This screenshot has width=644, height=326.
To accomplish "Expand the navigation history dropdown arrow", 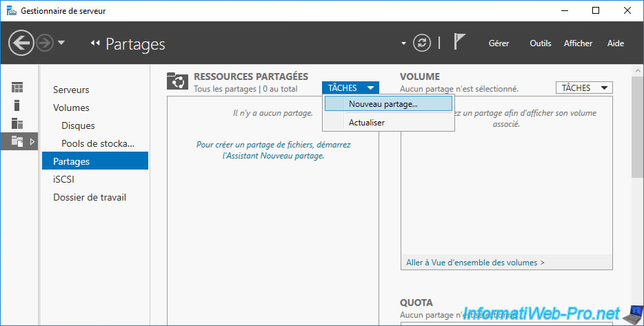I will coord(61,43).
